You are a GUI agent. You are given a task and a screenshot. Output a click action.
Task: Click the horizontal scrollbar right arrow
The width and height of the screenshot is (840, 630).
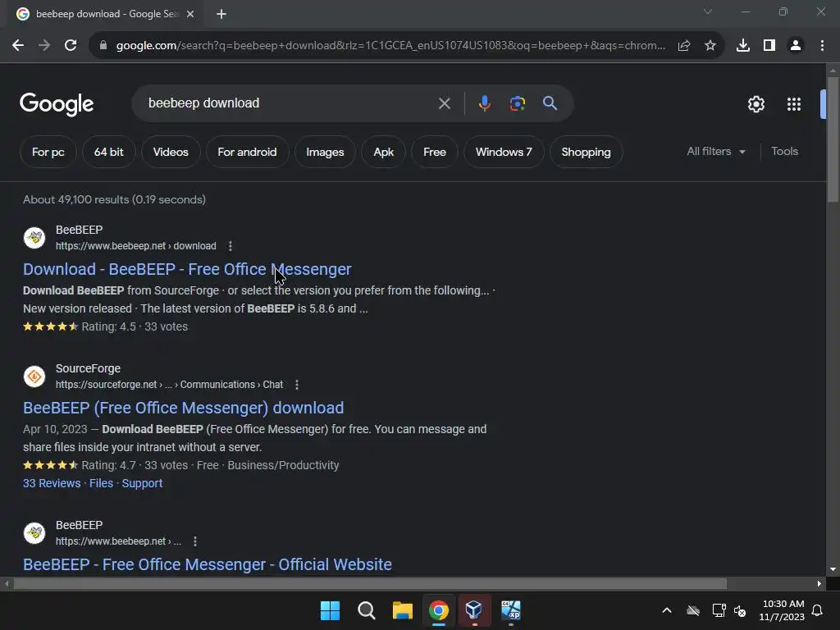coord(819,584)
